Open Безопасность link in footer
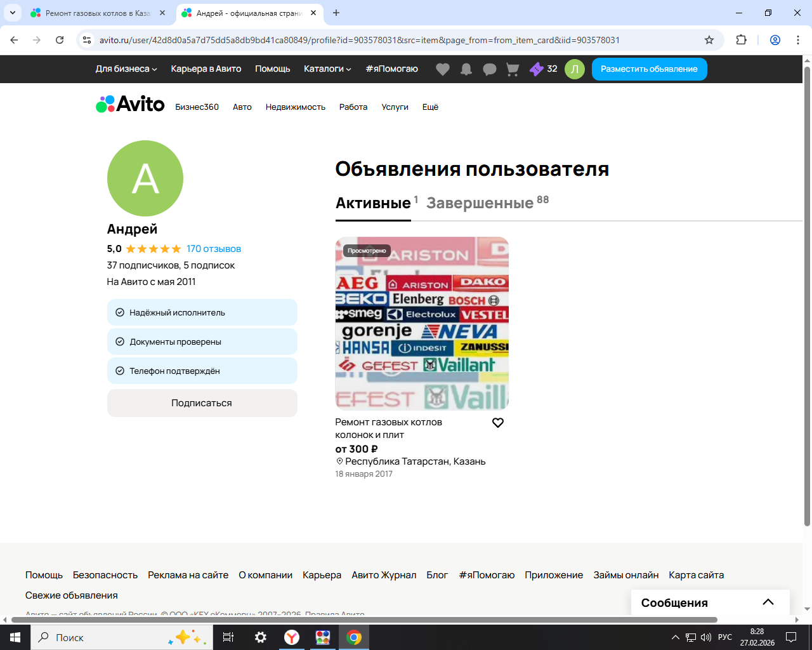The width and height of the screenshot is (812, 650). point(105,575)
